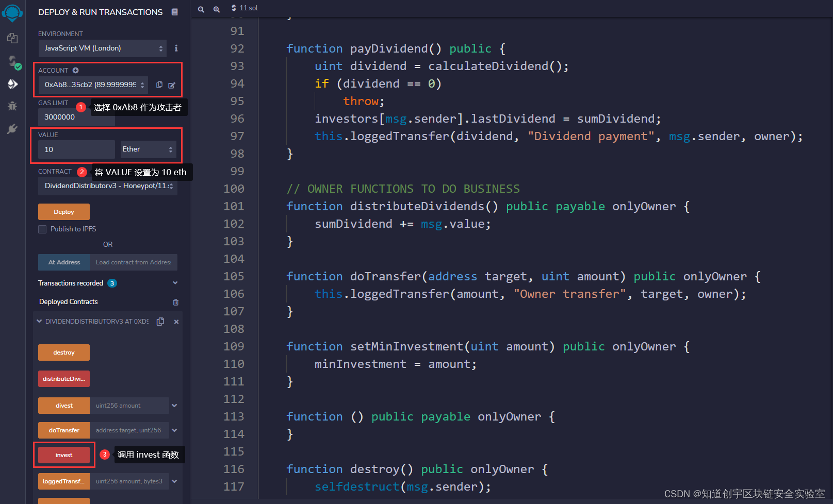Open the File explorers sidebar icon

tap(12, 38)
